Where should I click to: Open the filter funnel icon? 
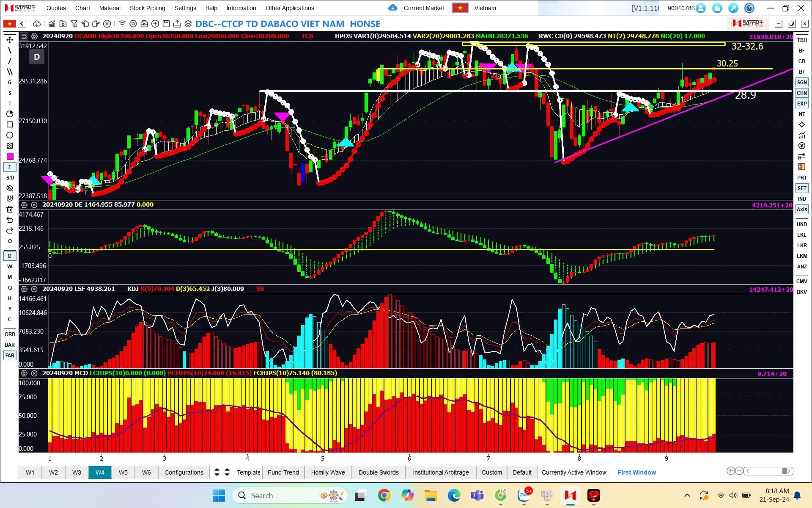pos(74,24)
